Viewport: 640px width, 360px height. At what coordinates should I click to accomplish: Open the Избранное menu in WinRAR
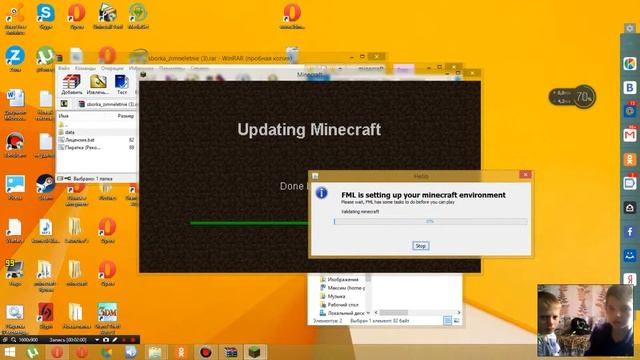click(141, 68)
